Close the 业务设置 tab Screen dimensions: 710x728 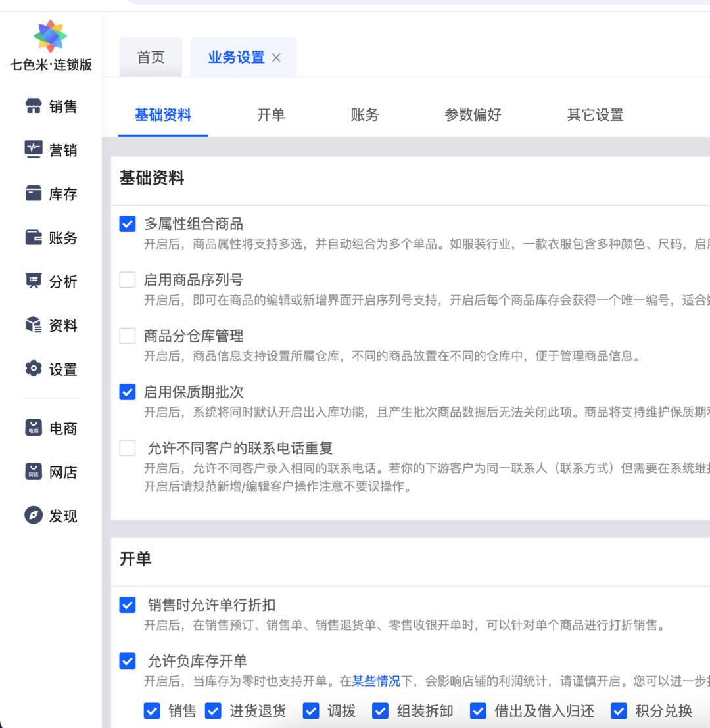point(276,58)
